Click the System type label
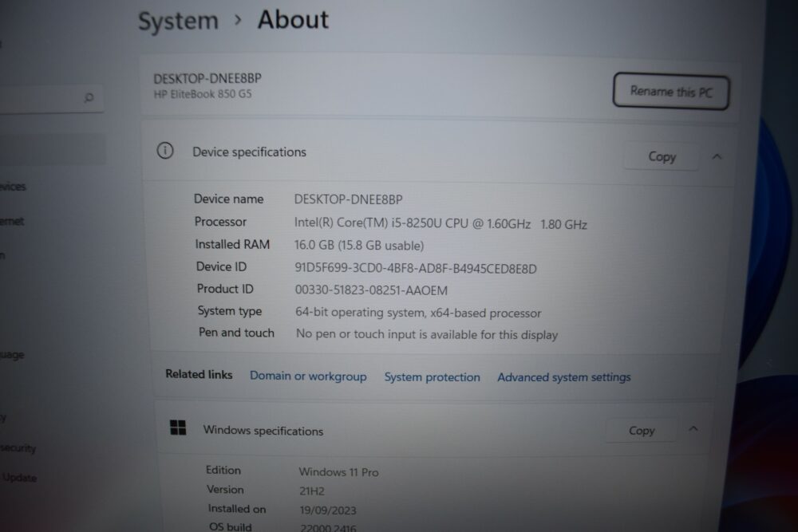798x532 pixels. click(x=230, y=311)
